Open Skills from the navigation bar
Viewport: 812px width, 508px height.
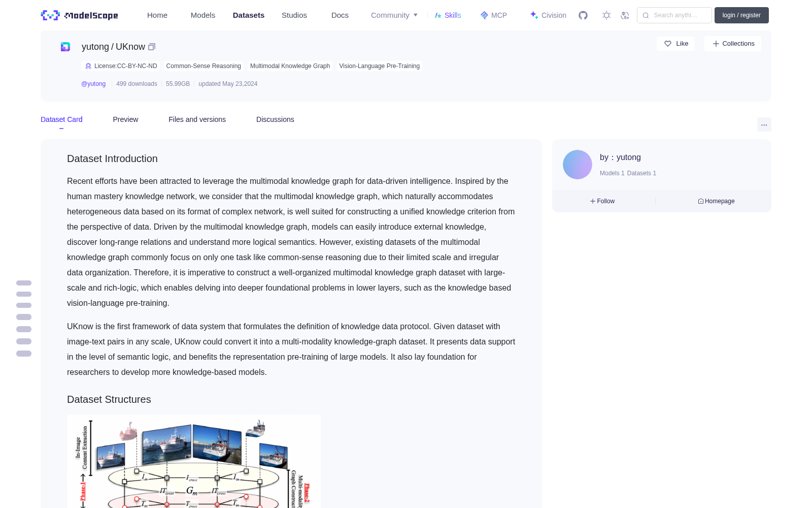[x=448, y=15]
